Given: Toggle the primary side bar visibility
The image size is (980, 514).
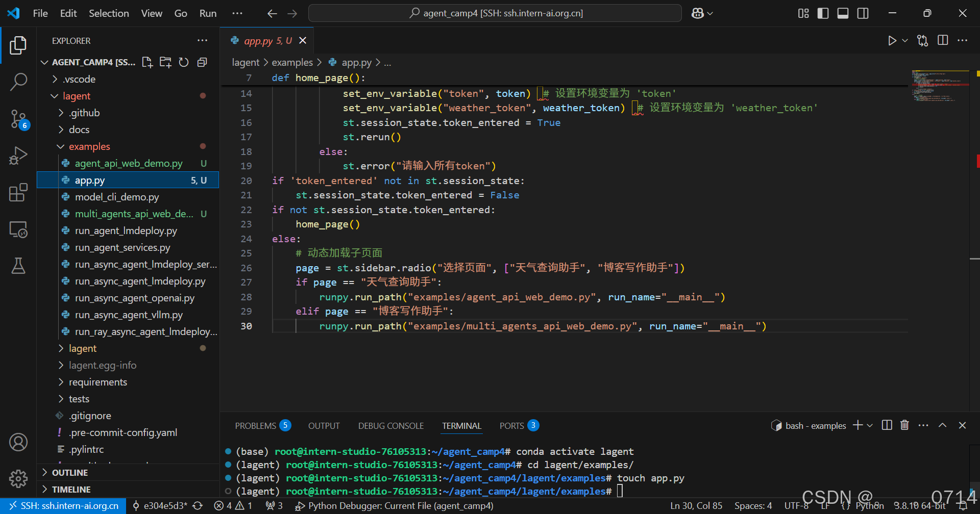Looking at the screenshot, I should pos(823,13).
